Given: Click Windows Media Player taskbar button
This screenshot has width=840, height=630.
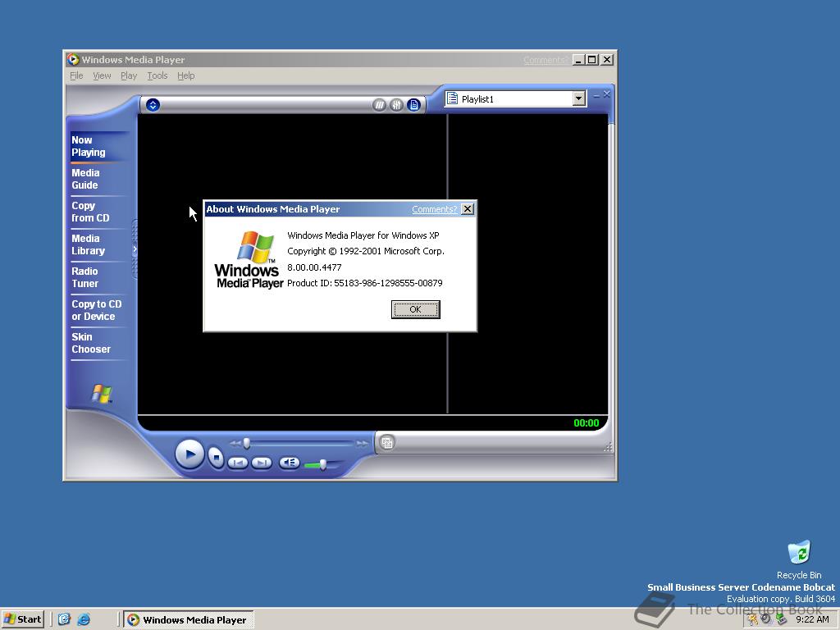Looking at the screenshot, I should point(189,620).
